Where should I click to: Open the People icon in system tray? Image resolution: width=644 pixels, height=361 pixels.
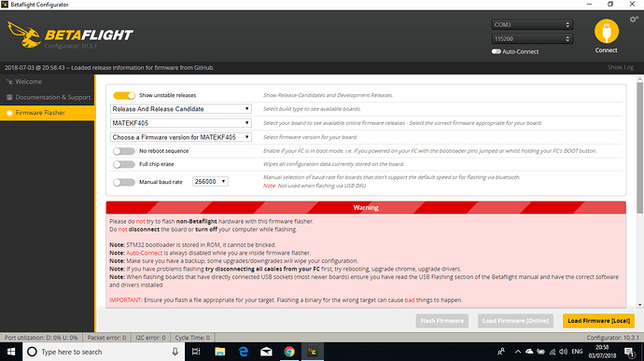501,352
